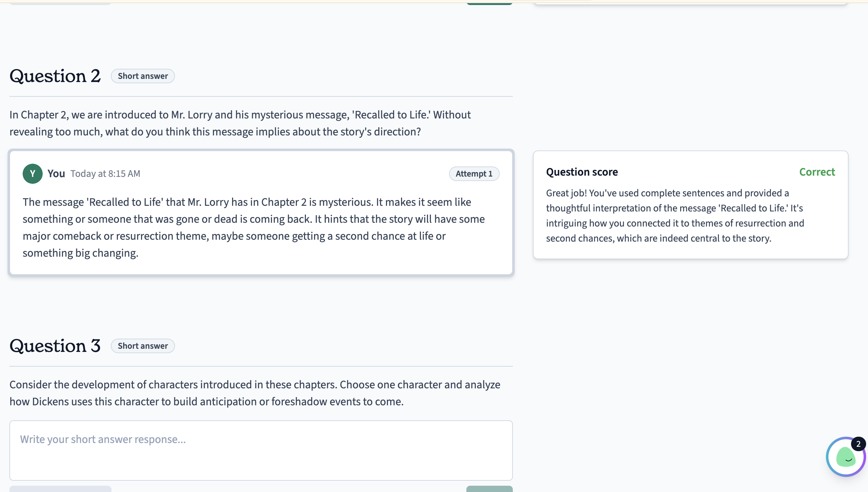The height and width of the screenshot is (492, 868).
Task: Click the green Correct status label
Action: (817, 172)
